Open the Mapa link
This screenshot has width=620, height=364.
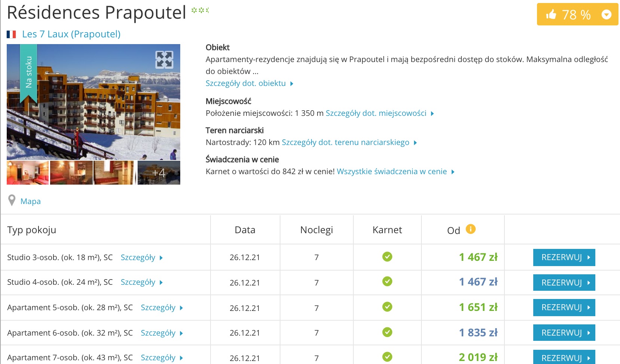31,201
